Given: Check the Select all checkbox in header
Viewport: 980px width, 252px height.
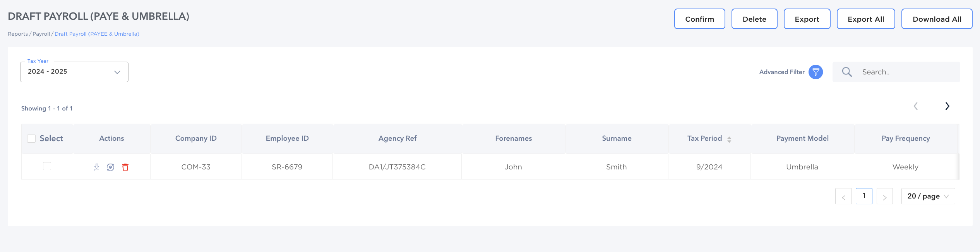Looking at the screenshot, I should [x=31, y=138].
